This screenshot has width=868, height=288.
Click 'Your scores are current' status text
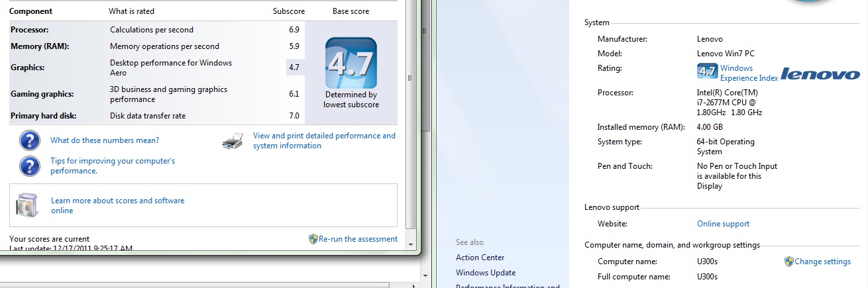pos(49,239)
